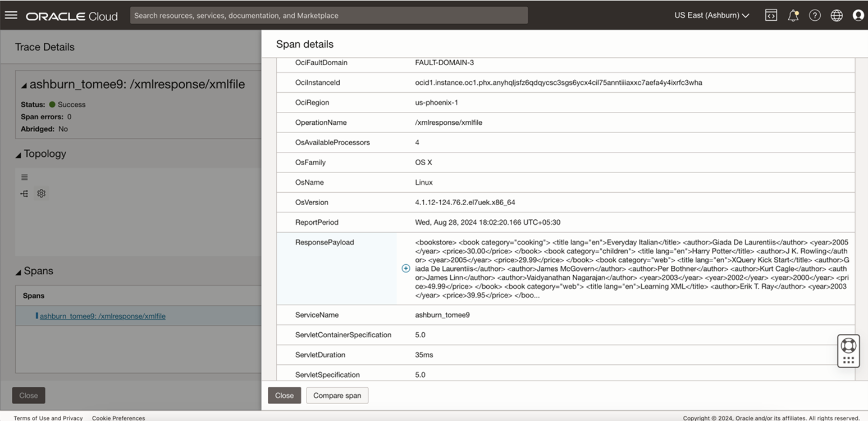Click the ServletDuration value 35ms

[x=424, y=355]
